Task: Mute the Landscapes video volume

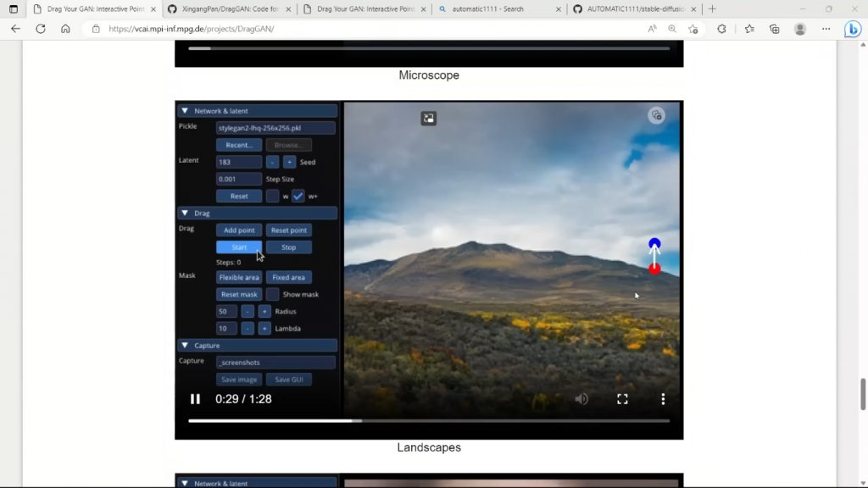Action: [581, 399]
